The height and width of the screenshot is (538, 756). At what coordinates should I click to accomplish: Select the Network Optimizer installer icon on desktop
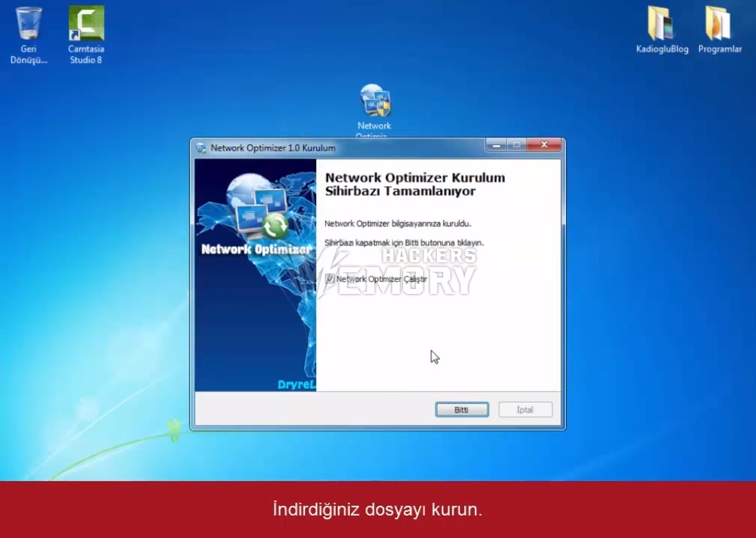coord(375,110)
